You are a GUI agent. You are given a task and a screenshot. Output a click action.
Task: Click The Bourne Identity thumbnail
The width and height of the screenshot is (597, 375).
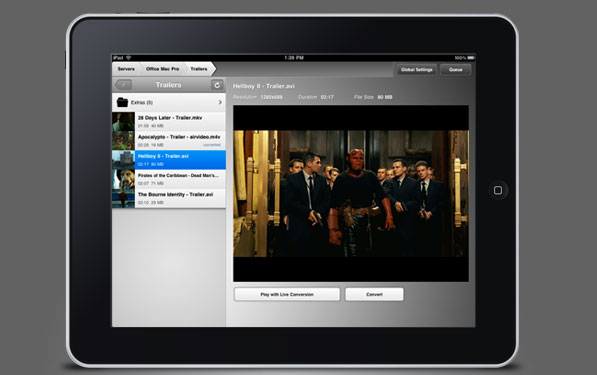[123, 198]
